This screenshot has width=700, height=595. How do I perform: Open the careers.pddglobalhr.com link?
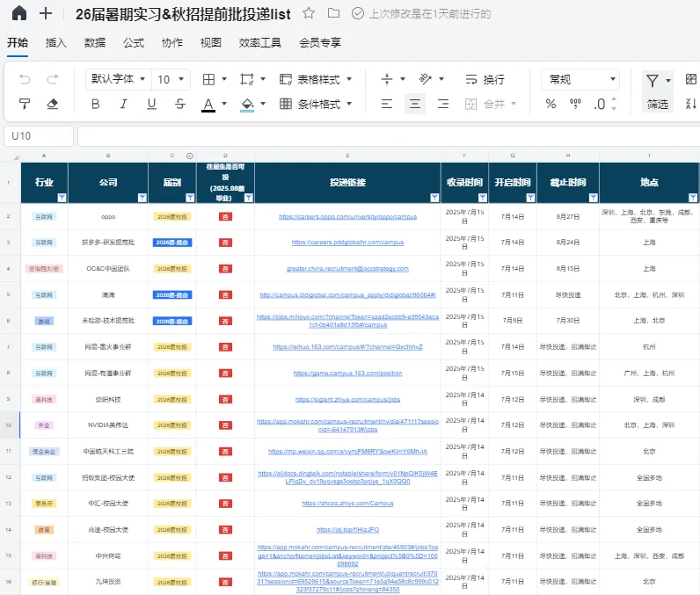click(x=347, y=243)
